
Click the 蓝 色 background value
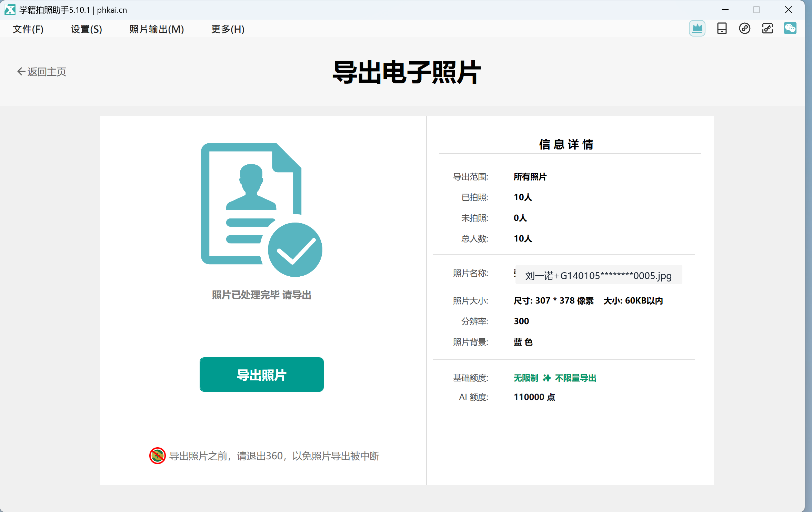(x=523, y=342)
